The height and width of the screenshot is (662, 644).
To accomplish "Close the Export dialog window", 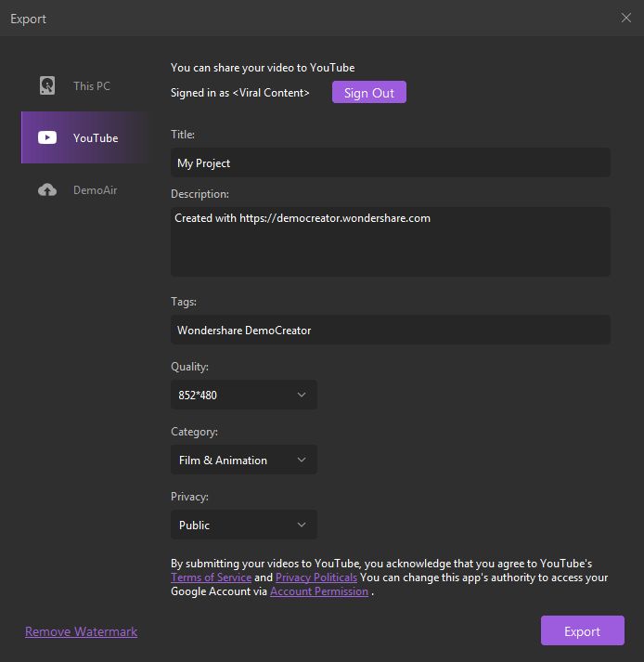I will click(626, 18).
